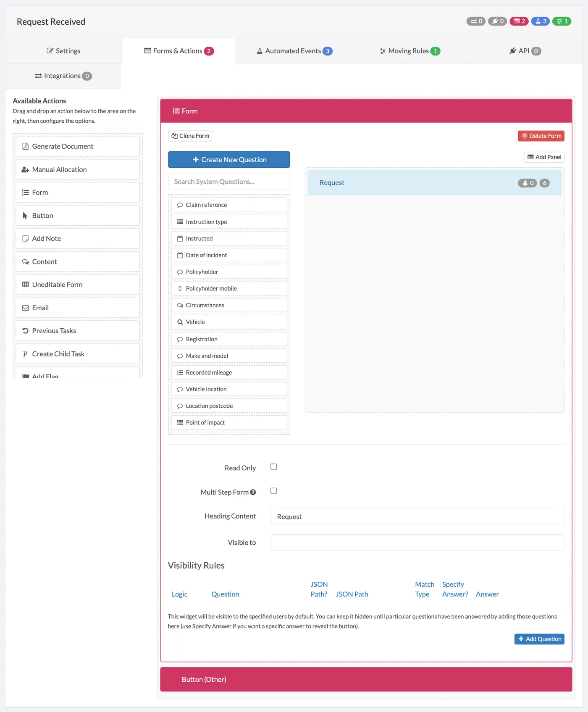Select the Point of impact question

pyautogui.click(x=229, y=423)
